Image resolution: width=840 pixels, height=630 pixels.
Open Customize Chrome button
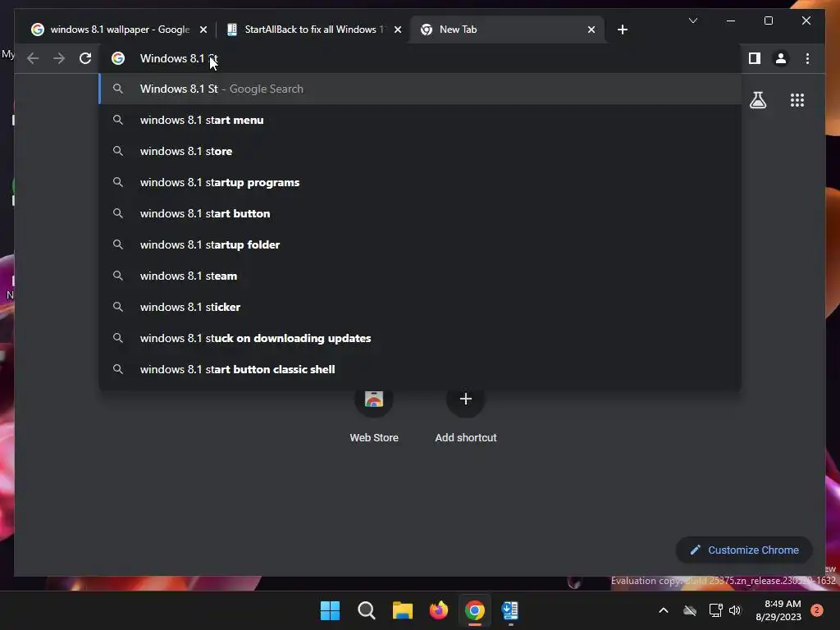[x=744, y=550]
